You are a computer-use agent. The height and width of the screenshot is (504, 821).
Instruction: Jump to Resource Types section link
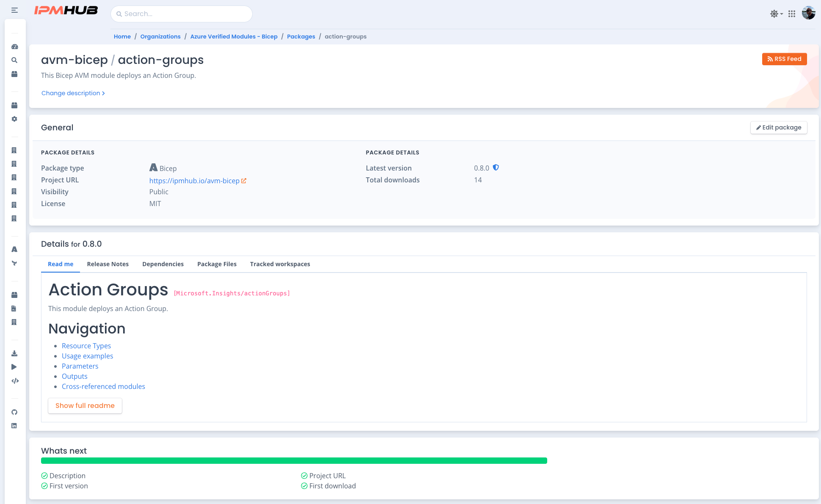(86, 346)
